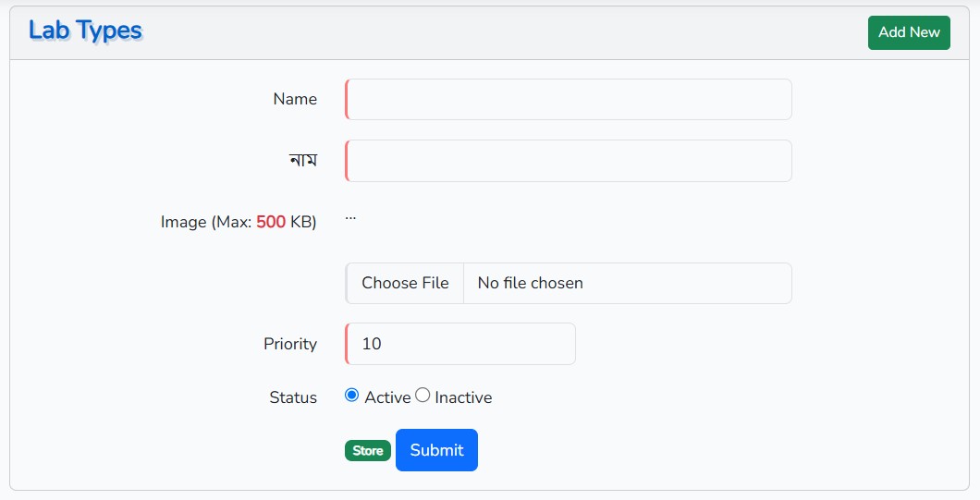This screenshot has height=500, width=980.
Task: Click the red 500 size limit text
Action: pos(271,222)
